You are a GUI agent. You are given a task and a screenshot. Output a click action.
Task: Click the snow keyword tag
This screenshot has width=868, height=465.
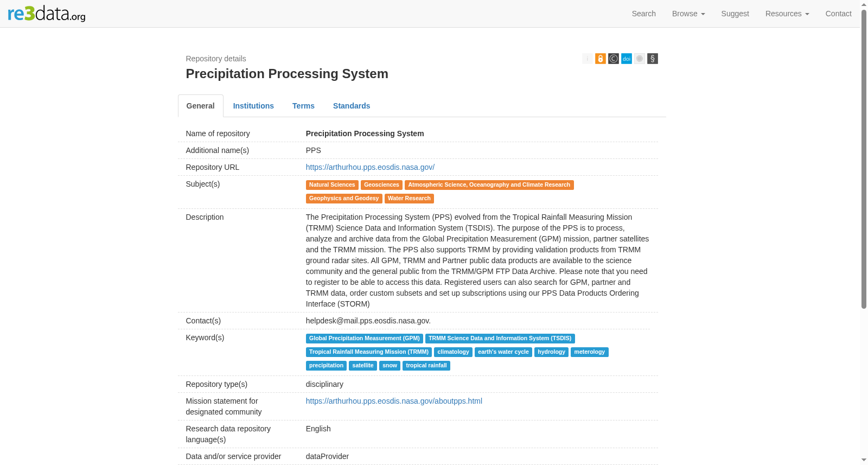pos(390,366)
